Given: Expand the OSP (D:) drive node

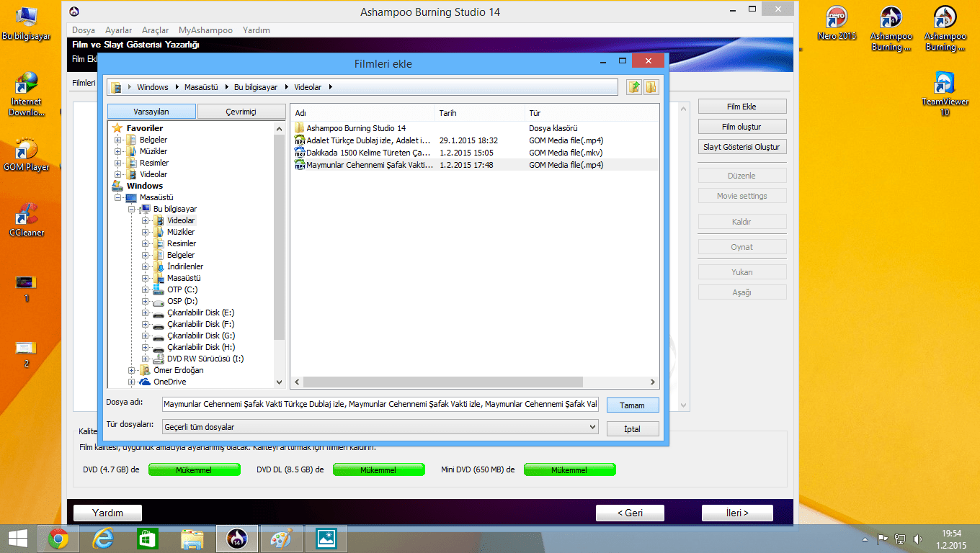Looking at the screenshot, I should click(x=146, y=302).
